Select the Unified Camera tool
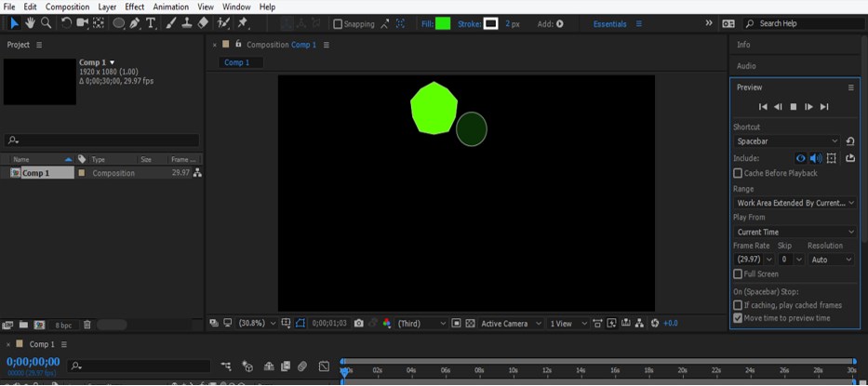The height and width of the screenshot is (386, 868). pos(83,23)
